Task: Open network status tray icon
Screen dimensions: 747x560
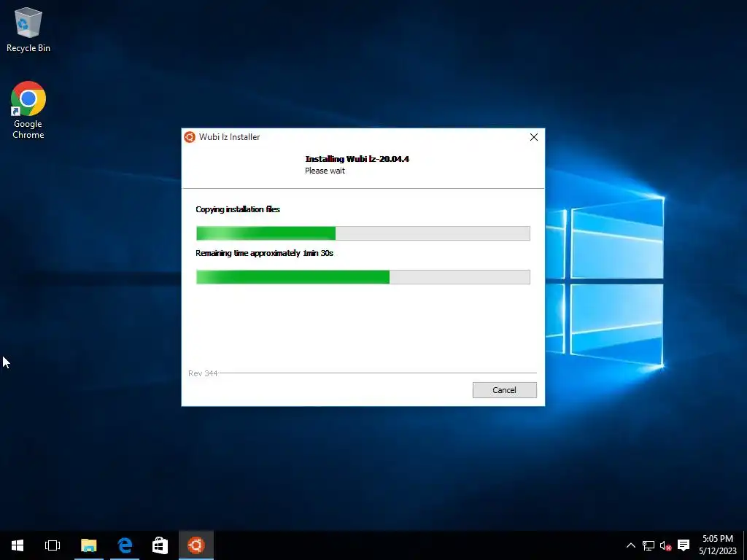Action: (x=649, y=545)
